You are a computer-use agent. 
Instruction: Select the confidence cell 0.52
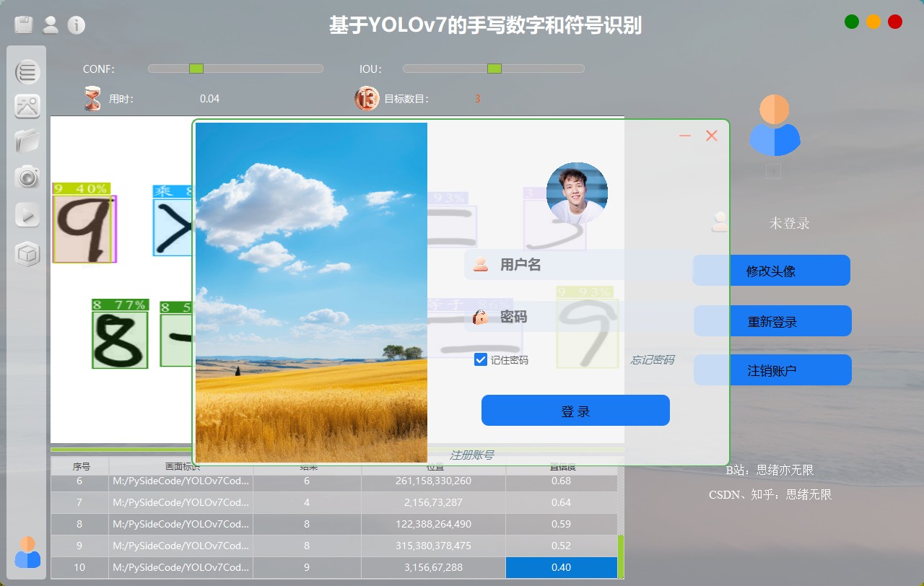pyautogui.click(x=561, y=546)
